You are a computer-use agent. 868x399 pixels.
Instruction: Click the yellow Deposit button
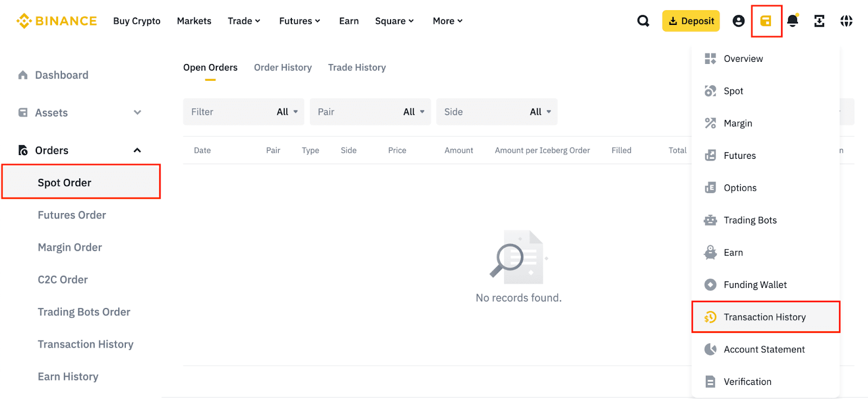pos(691,21)
